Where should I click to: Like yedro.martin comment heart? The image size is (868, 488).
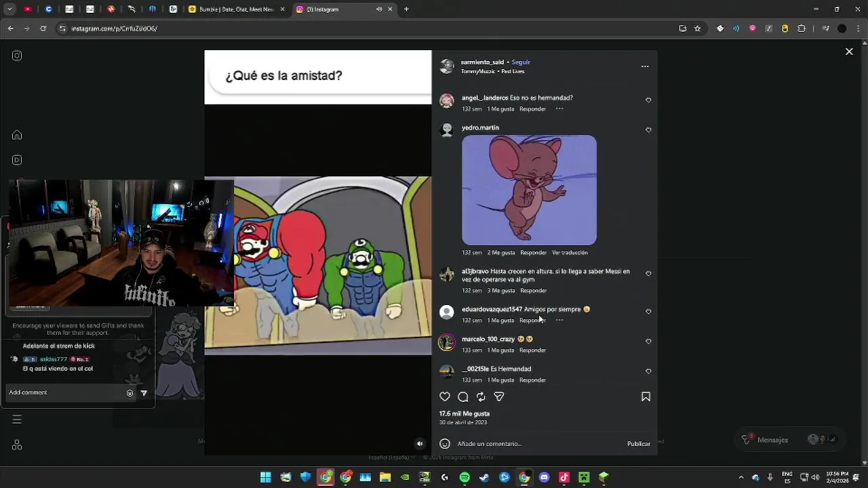[x=648, y=130]
